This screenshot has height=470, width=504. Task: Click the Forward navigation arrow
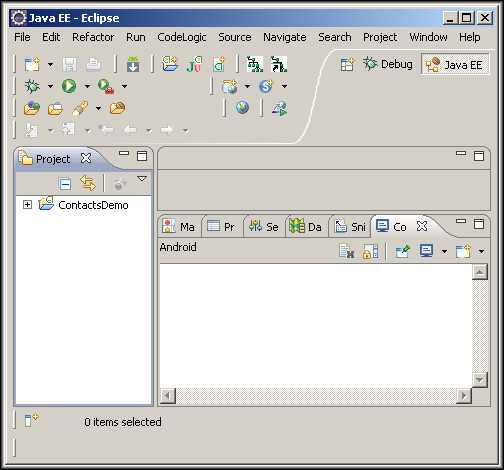167,130
